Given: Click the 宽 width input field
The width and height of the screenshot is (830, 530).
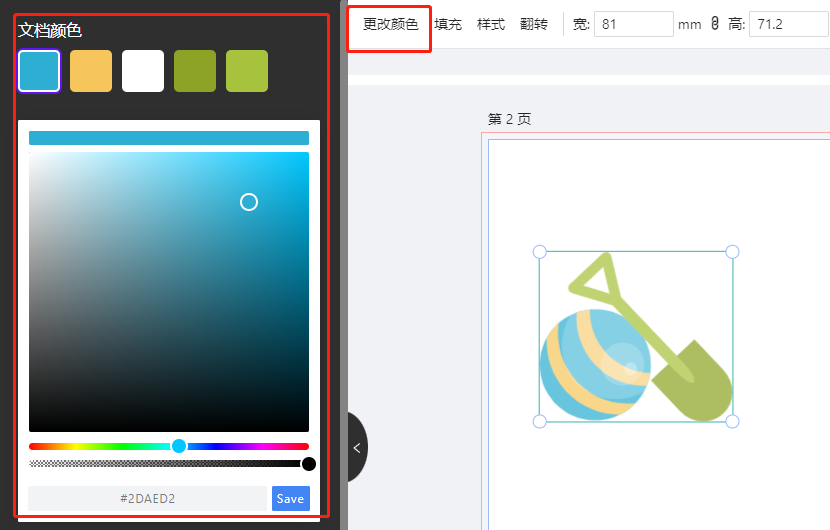Looking at the screenshot, I should coord(633,24).
